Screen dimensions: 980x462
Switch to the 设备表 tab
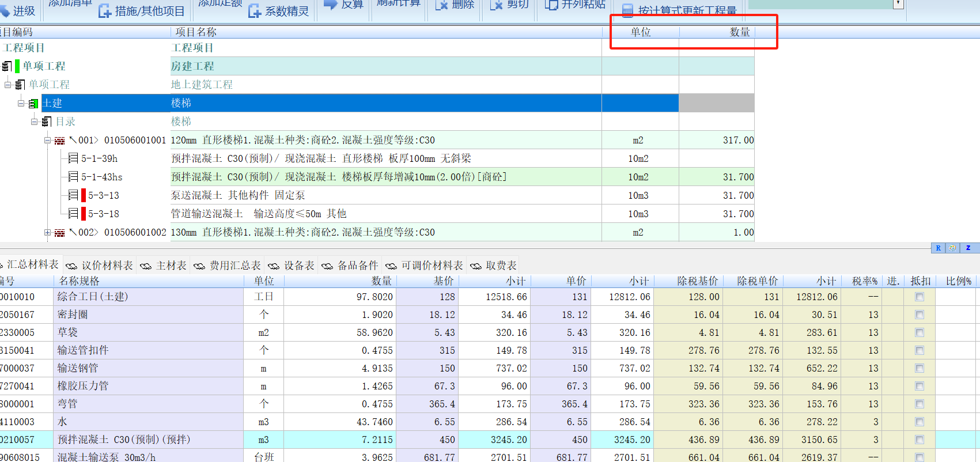pyautogui.click(x=292, y=265)
